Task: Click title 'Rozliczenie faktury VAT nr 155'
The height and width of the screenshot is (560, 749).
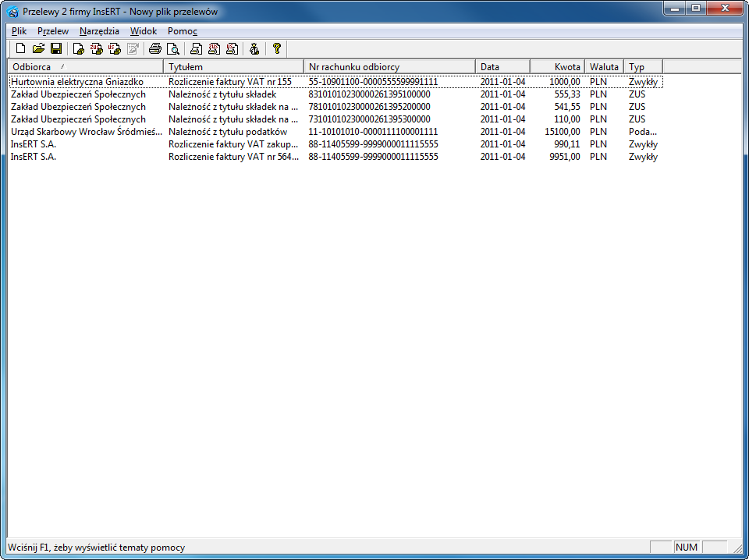Action: coord(229,82)
